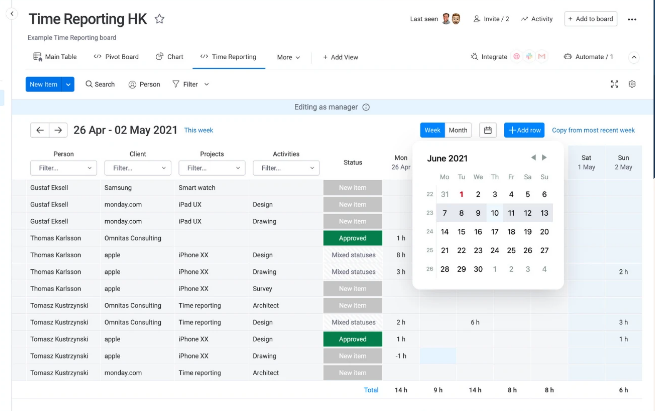Screen dimensions: 655x411
Task: Open Integrate options
Action: click(489, 57)
